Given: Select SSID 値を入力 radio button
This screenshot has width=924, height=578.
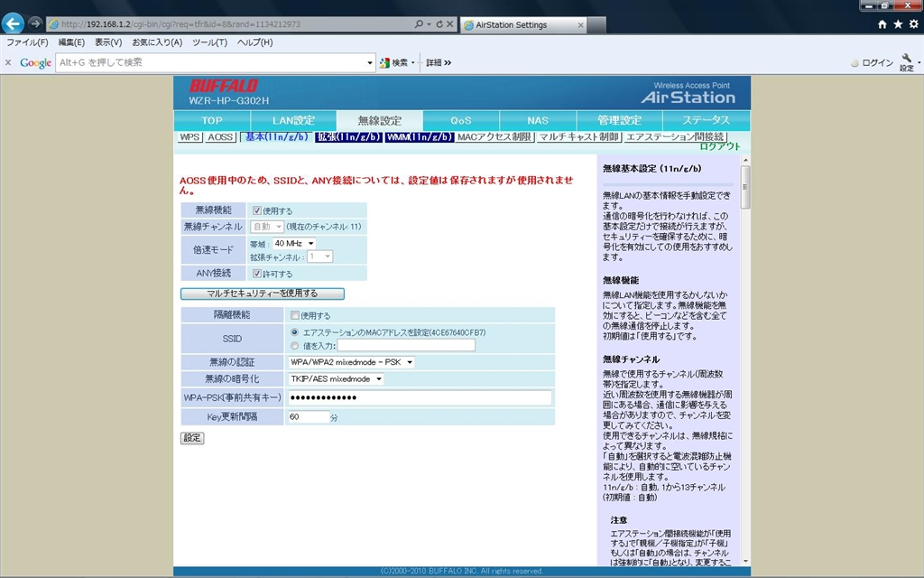Looking at the screenshot, I should coord(295,346).
